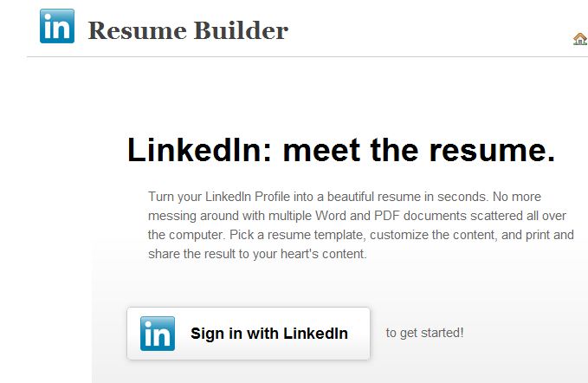588x383 pixels.
Task: Click the LinkedIn logo in the header
Action: tap(57, 26)
